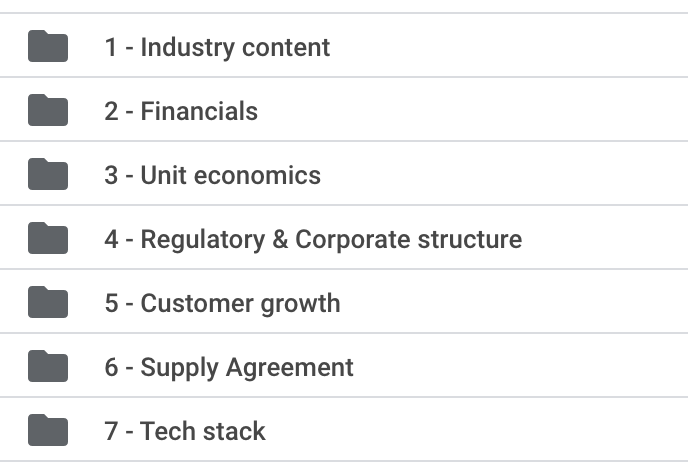Open the 3 - Unit economics label
688x462 pixels.
coord(212,175)
